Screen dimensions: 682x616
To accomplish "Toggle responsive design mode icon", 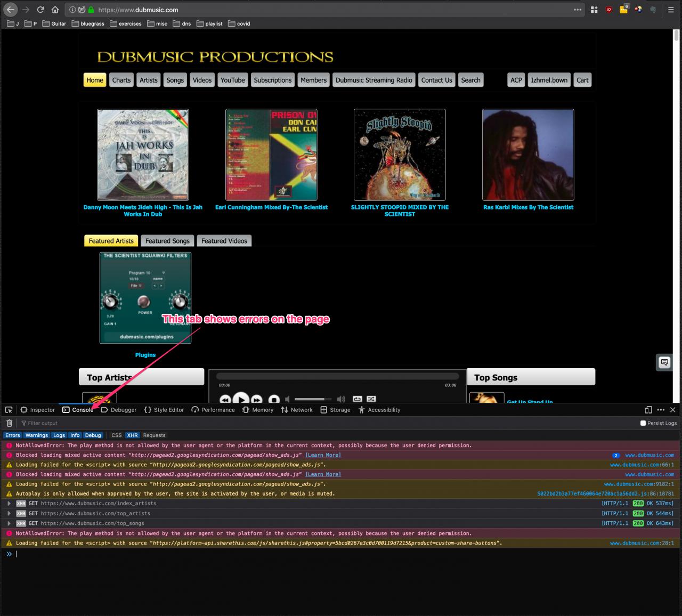I will coord(648,410).
